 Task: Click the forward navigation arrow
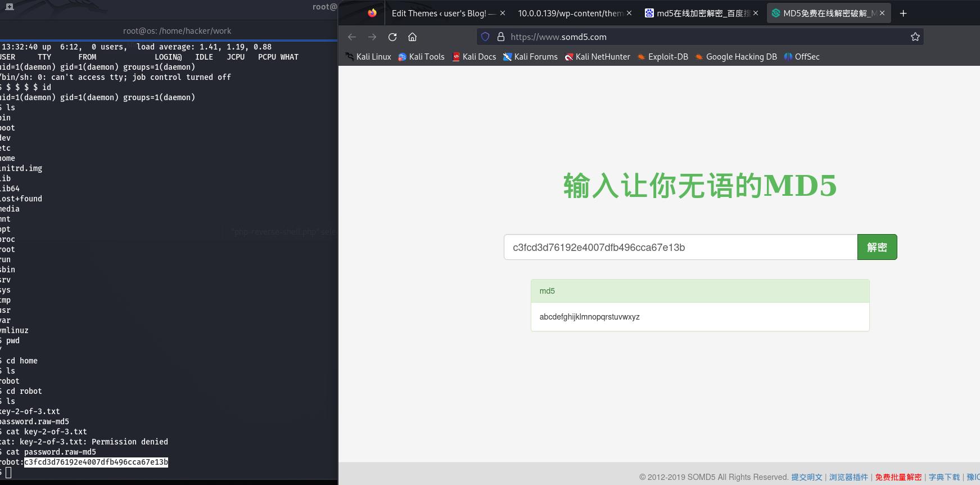point(372,37)
